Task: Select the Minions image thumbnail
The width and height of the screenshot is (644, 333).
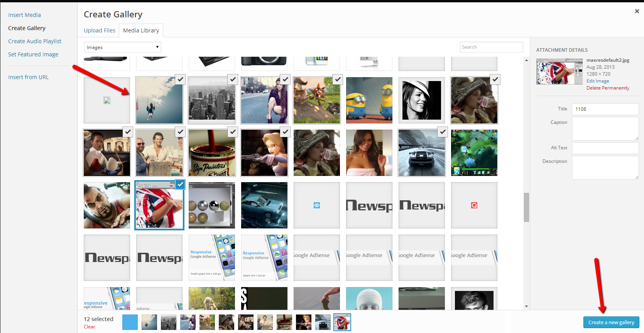Action: point(369,100)
